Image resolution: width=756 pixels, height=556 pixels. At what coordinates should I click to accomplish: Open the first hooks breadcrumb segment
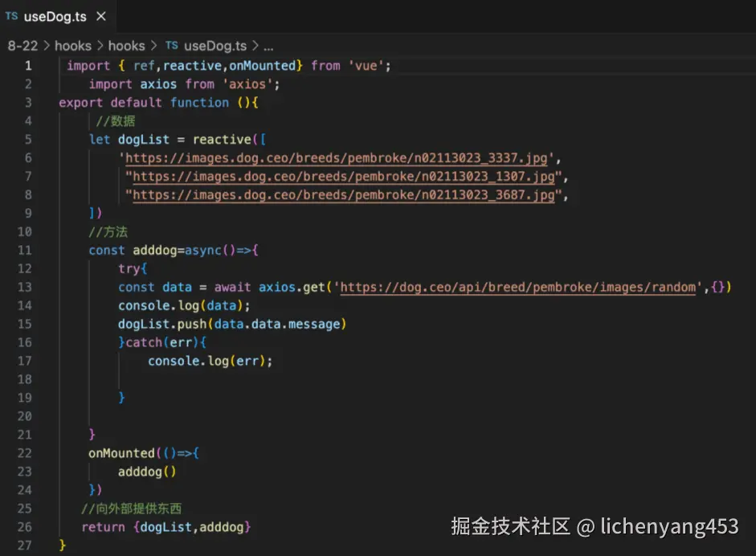tap(73, 46)
